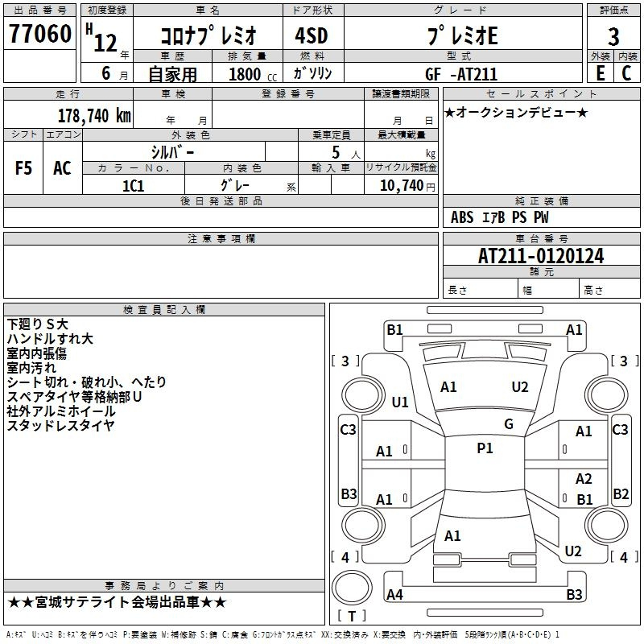
Task: Click the mileage 178,740 km
Action: coord(94,116)
